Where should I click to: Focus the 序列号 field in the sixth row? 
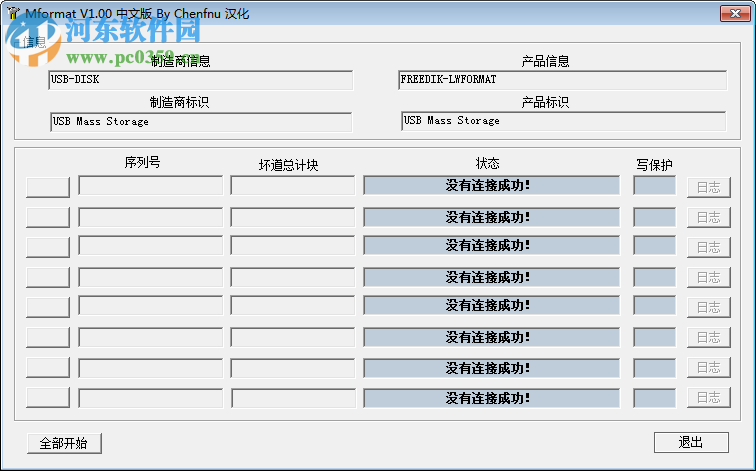tap(150, 337)
